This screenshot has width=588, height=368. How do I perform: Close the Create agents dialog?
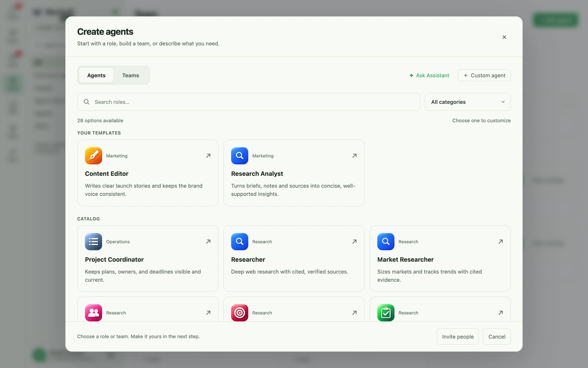pyautogui.click(x=504, y=37)
